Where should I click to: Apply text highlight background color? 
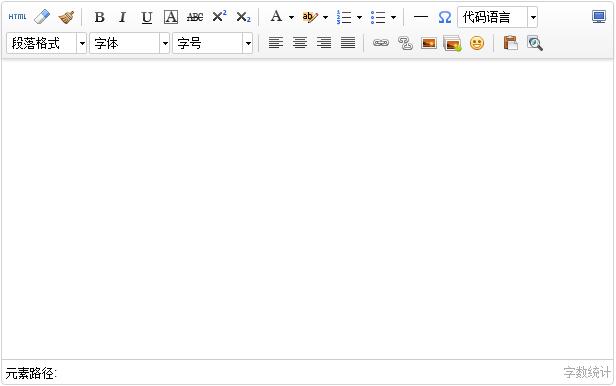point(310,17)
